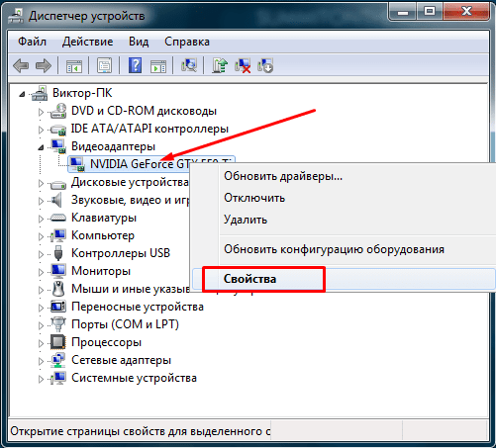Open the Действие menu
The width and height of the screenshot is (496, 448).
click(87, 42)
